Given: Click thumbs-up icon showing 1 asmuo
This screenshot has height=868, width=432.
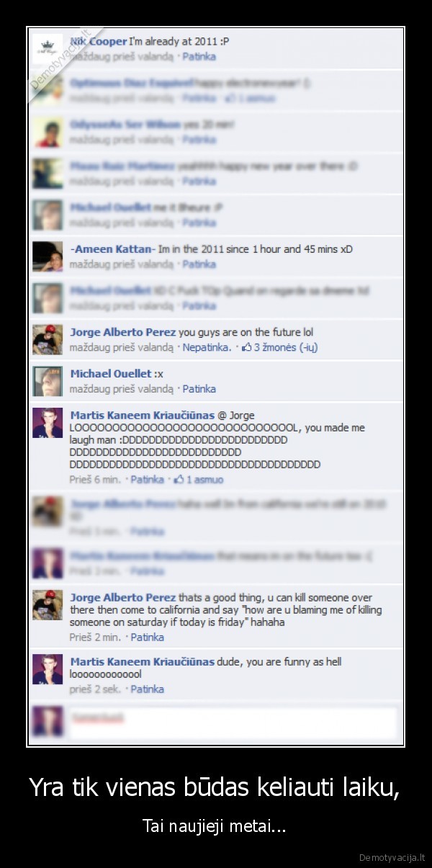Looking at the screenshot, I should 180,480.
